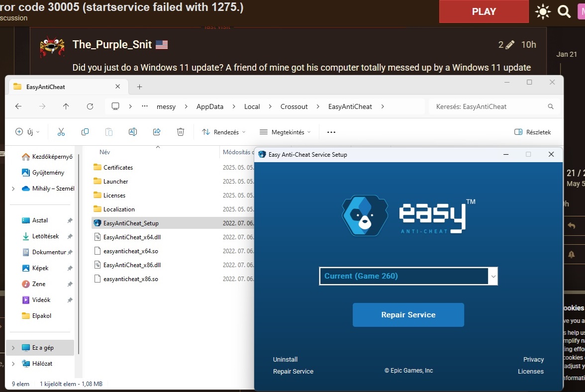Screen dimensions: 585x392
Task: Click the Cut scissors icon
Action: coord(61,132)
